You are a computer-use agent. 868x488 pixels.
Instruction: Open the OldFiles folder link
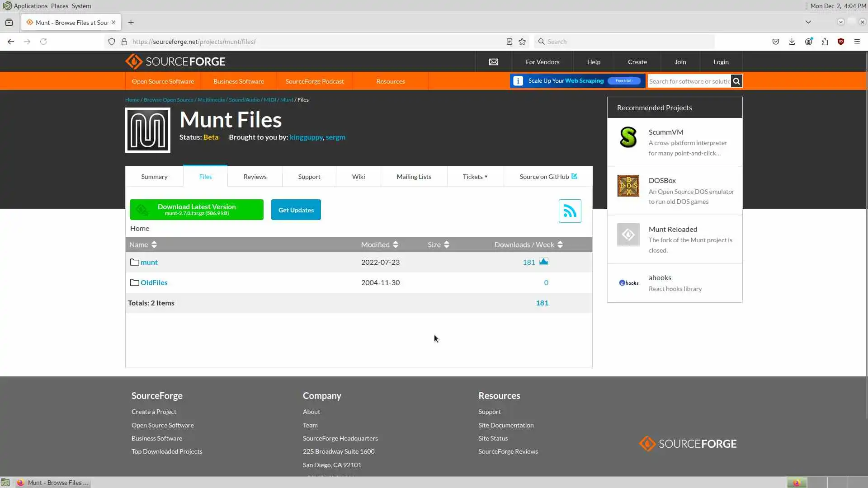(x=154, y=282)
